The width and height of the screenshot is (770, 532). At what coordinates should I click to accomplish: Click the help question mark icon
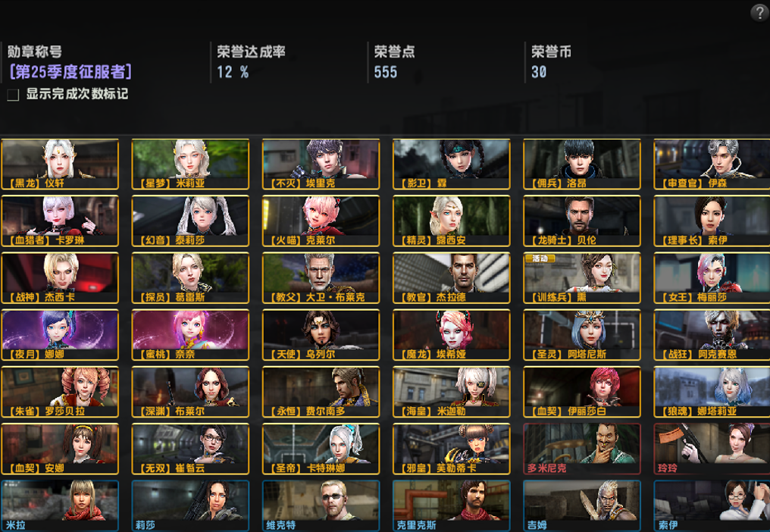click(759, 13)
